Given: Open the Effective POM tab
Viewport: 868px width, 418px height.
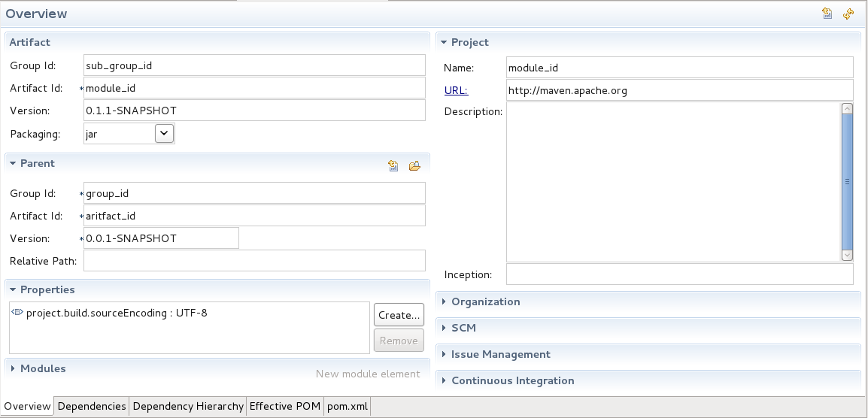Looking at the screenshot, I should point(285,406).
